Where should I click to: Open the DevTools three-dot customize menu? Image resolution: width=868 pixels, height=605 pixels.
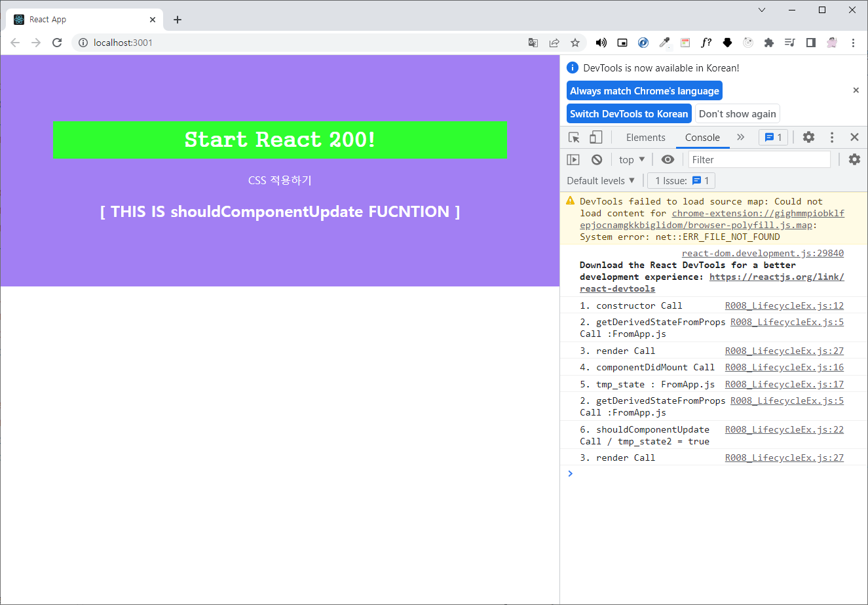832,137
